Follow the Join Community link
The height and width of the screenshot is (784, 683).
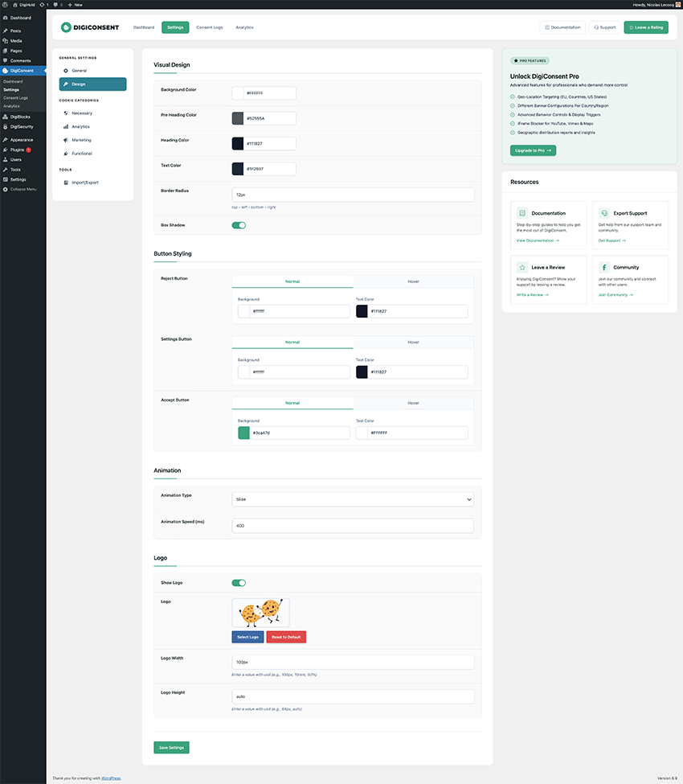[x=616, y=295]
